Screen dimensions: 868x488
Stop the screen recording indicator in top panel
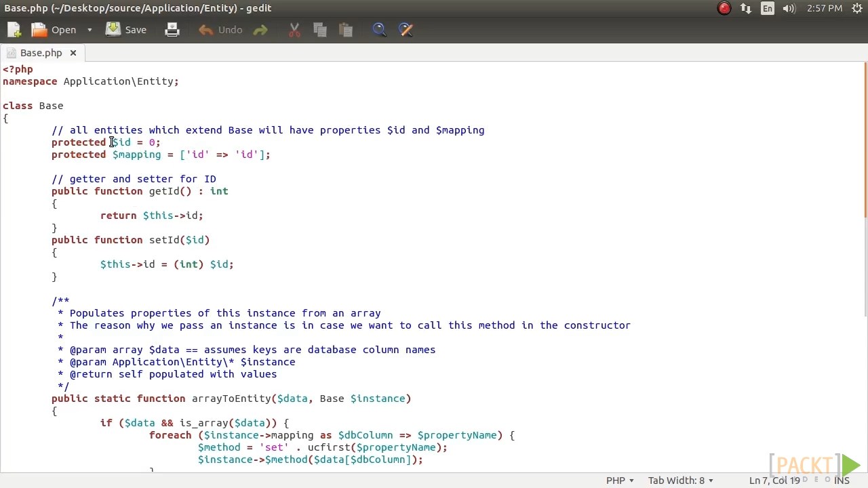click(724, 8)
